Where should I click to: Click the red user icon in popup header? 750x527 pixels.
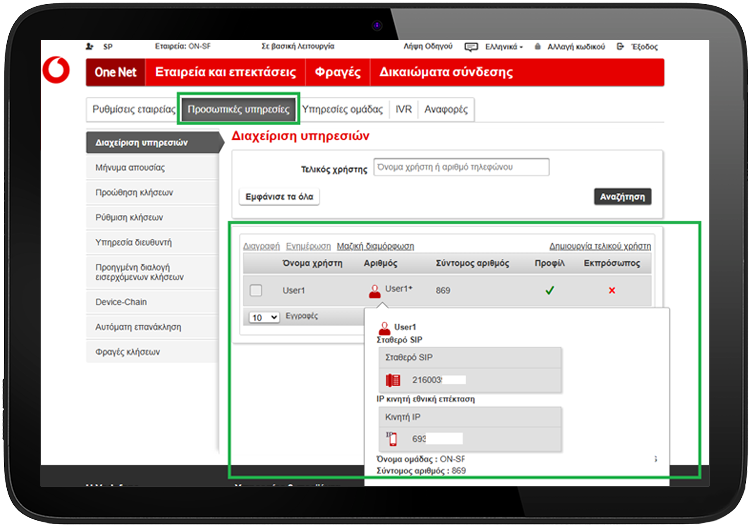point(384,328)
